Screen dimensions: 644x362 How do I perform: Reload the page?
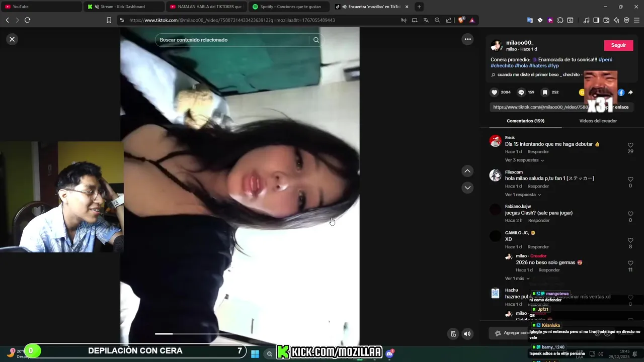tap(27, 20)
